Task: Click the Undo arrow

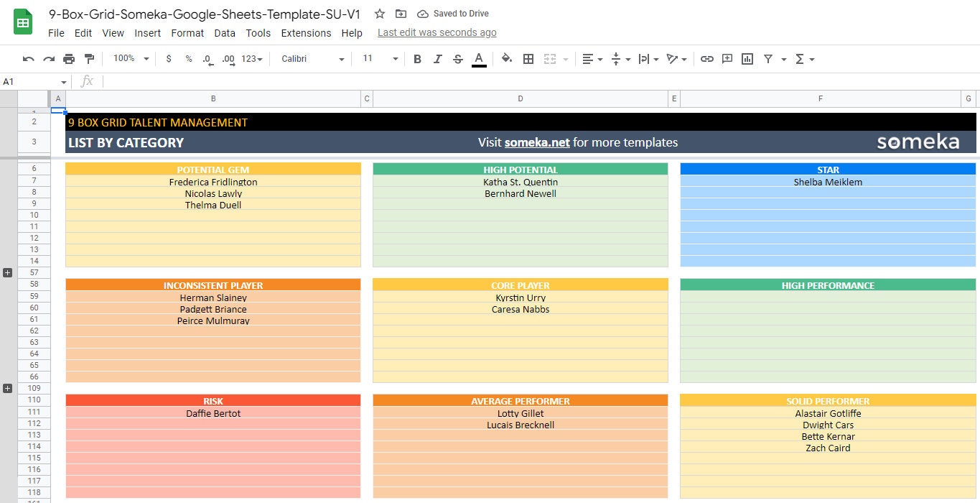Action: 29,58
